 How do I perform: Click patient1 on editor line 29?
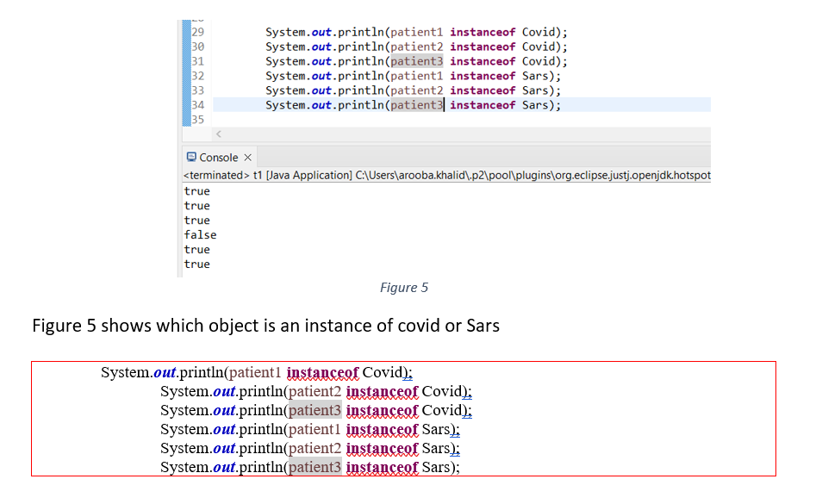click(417, 32)
